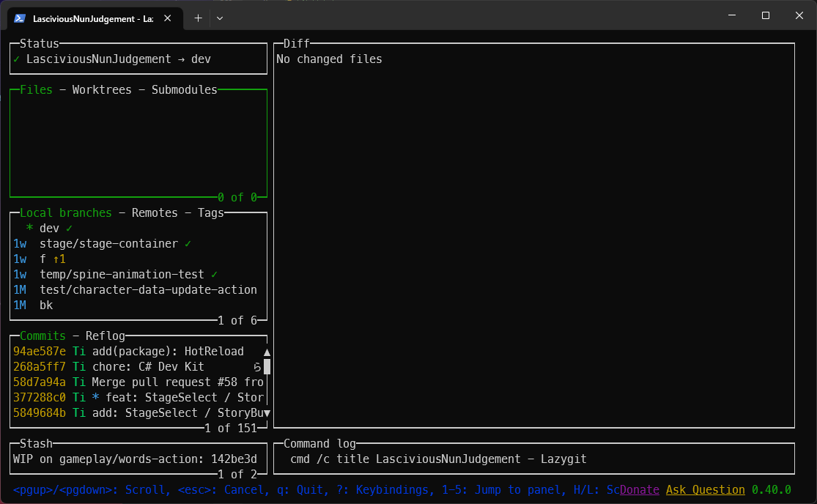The image size is (817, 504).
Task: Click the Diff panel title
Action: [x=297, y=44]
